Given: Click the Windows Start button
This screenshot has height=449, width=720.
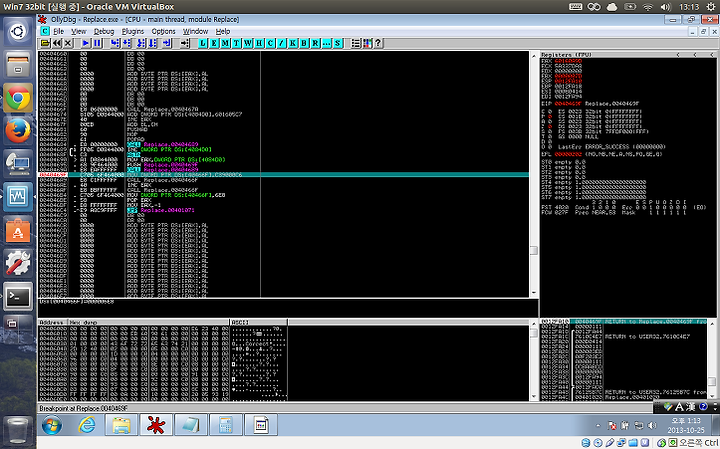Looking at the screenshot, I should [51, 426].
